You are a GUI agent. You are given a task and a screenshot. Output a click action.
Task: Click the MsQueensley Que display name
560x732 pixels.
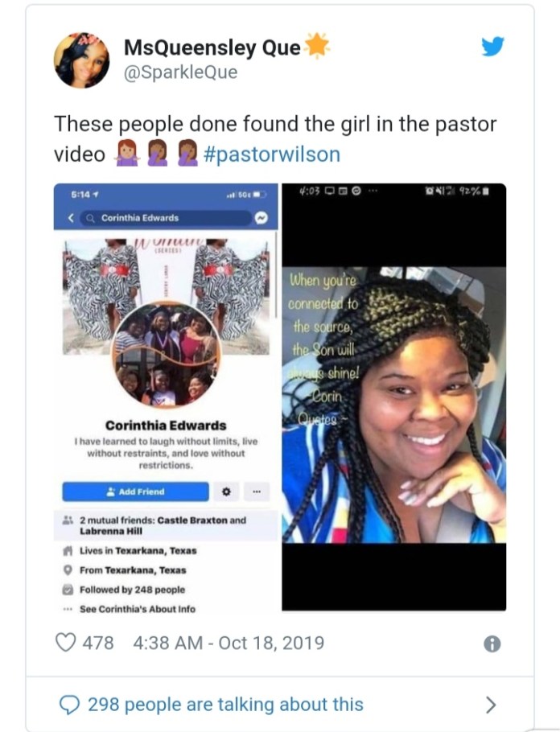(212, 47)
